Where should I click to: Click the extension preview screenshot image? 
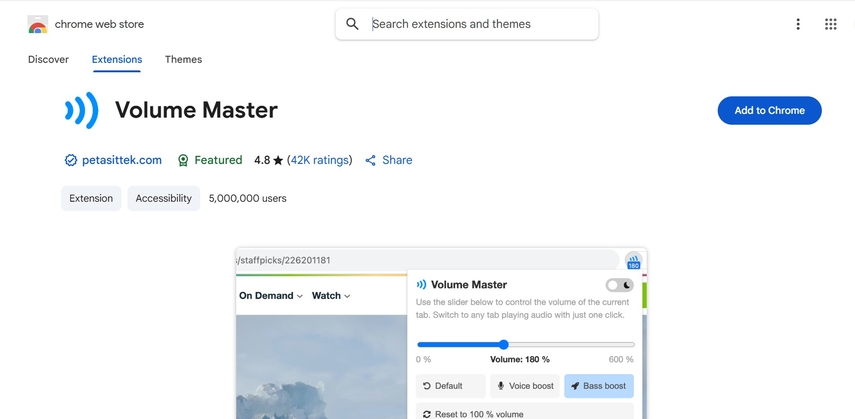(441, 333)
